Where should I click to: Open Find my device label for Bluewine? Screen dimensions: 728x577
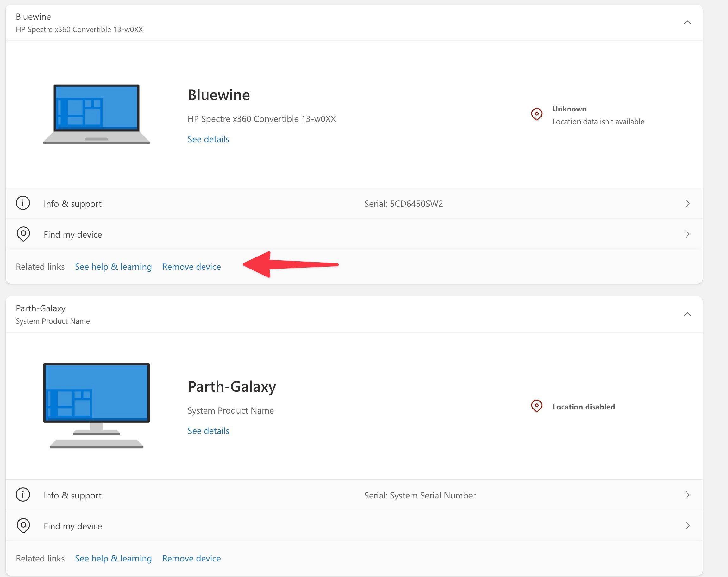point(73,234)
